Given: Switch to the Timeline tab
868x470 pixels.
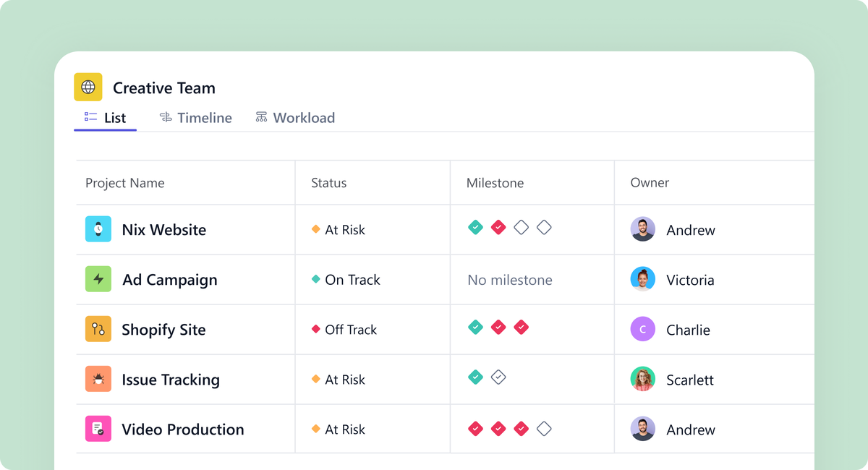Looking at the screenshot, I should coord(196,118).
